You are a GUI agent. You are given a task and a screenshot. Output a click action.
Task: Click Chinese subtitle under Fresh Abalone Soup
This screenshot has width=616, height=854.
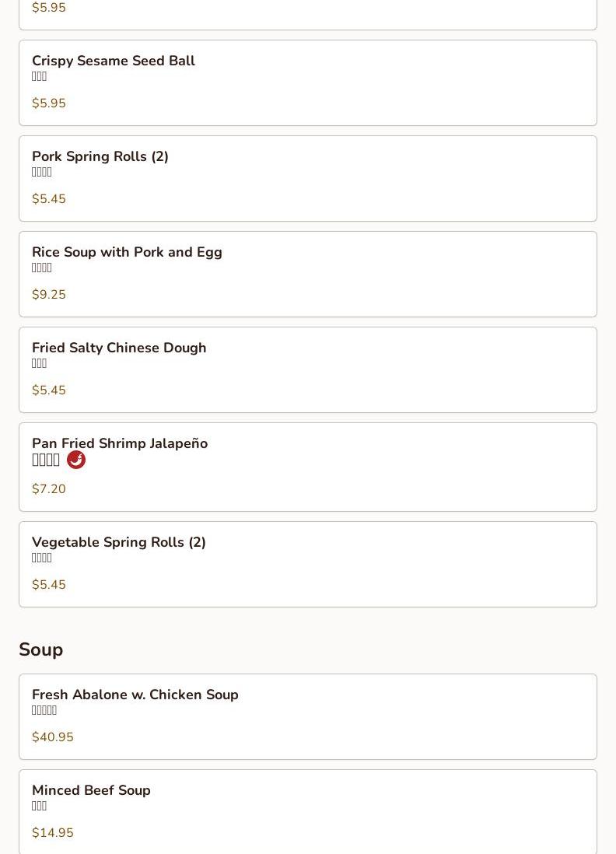click(44, 710)
